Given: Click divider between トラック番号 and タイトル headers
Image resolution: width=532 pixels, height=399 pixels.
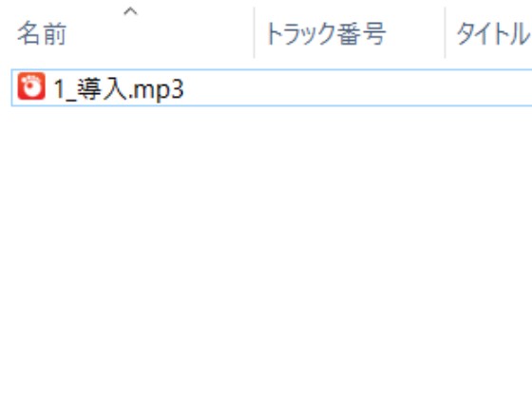Looking at the screenshot, I should coord(445,32).
